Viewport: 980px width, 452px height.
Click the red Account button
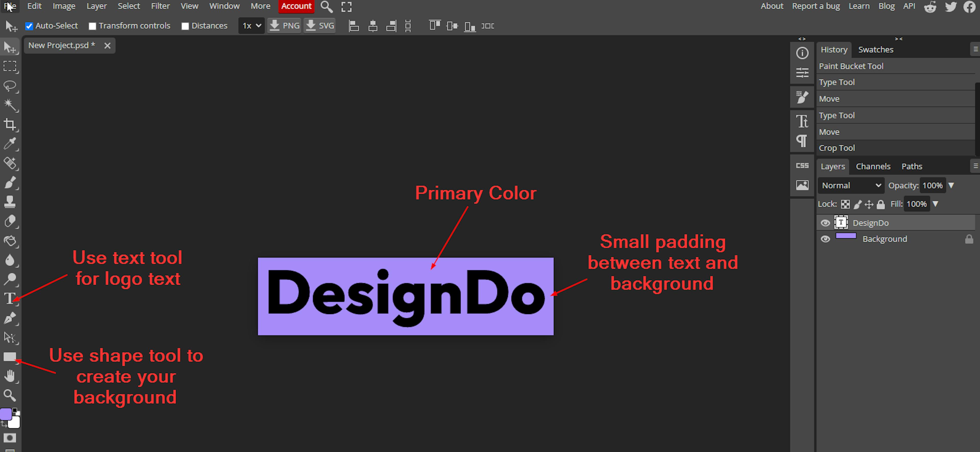tap(296, 6)
